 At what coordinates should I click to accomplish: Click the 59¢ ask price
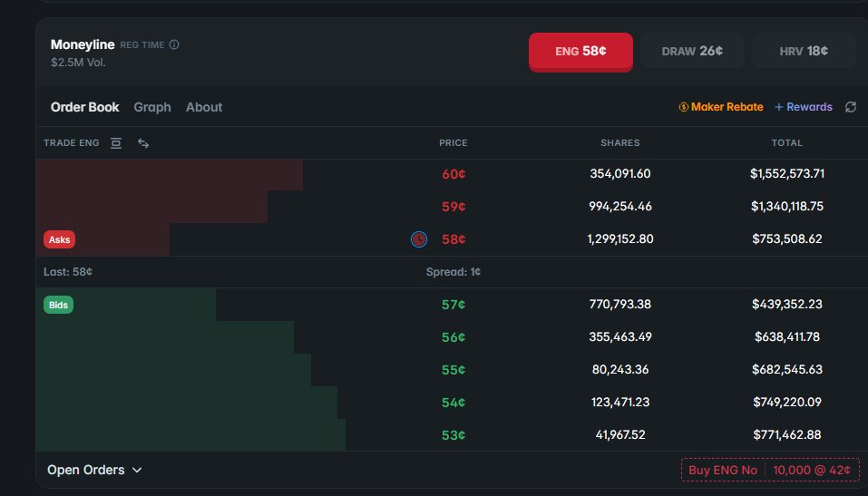click(x=454, y=207)
